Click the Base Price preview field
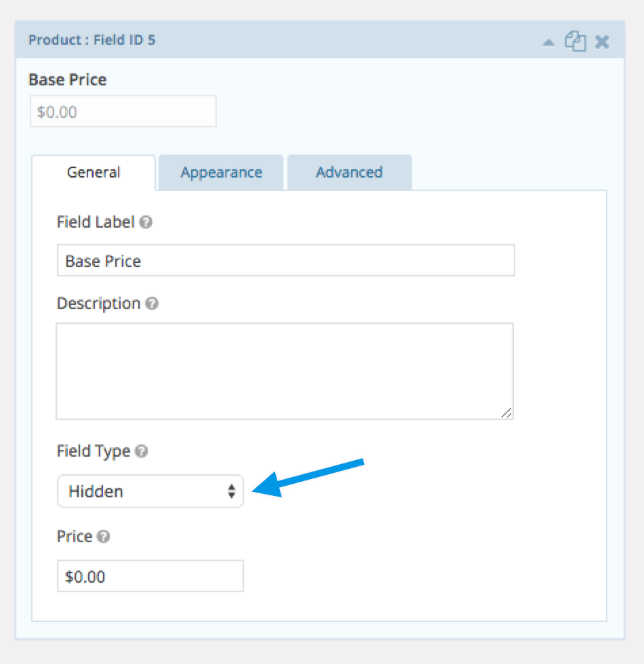This screenshot has height=664, width=644. 123,111
